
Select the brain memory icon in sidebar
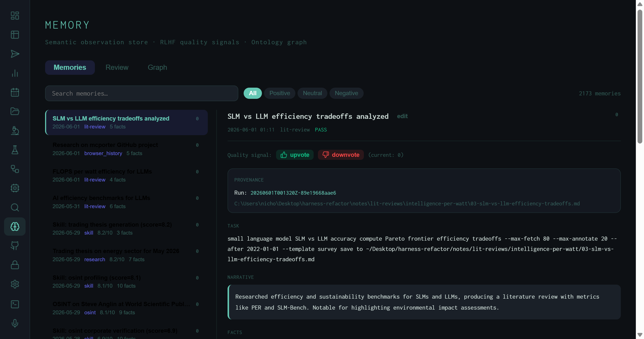[x=15, y=226]
